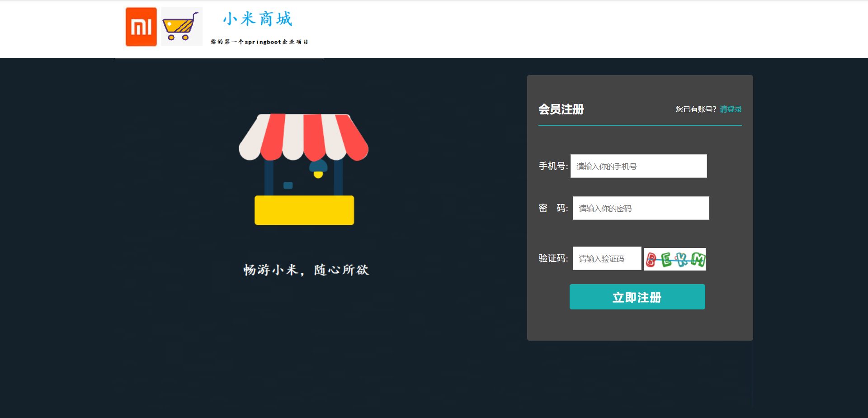Click the 会员注册 heading
Viewport: 868px width, 418px height.
[561, 109]
